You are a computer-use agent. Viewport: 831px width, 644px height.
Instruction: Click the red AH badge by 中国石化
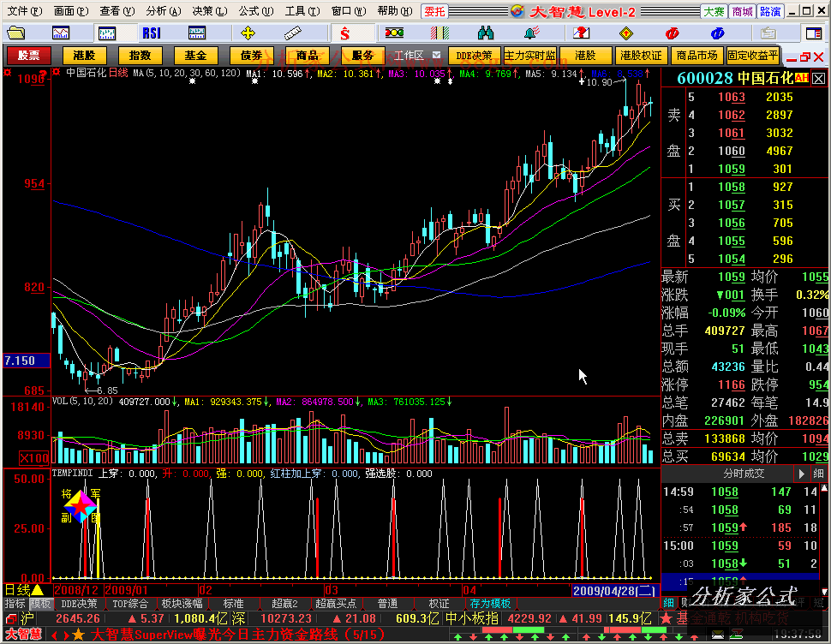[x=802, y=79]
